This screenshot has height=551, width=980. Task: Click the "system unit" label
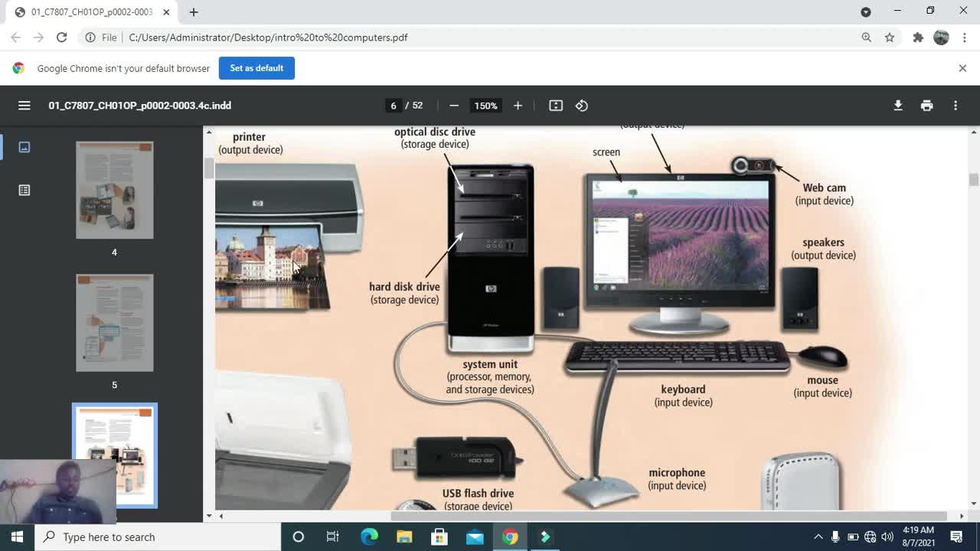tap(490, 364)
